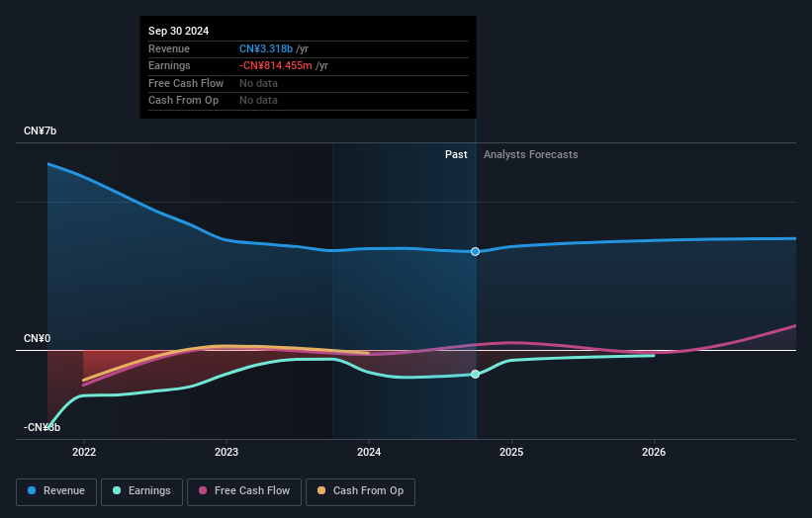Screen dimensions: 812x518
Task: Click the Past section label
Action: (x=456, y=155)
